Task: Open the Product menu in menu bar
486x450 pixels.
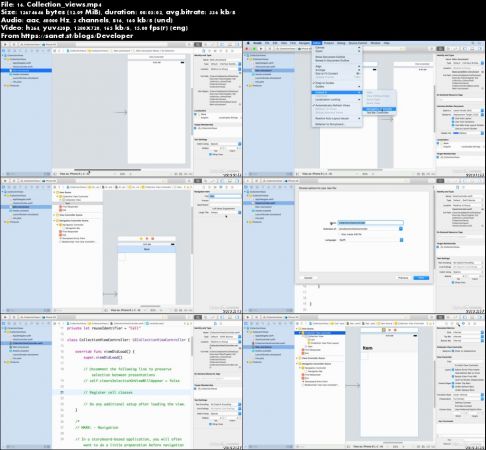Action: [x=329, y=43]
